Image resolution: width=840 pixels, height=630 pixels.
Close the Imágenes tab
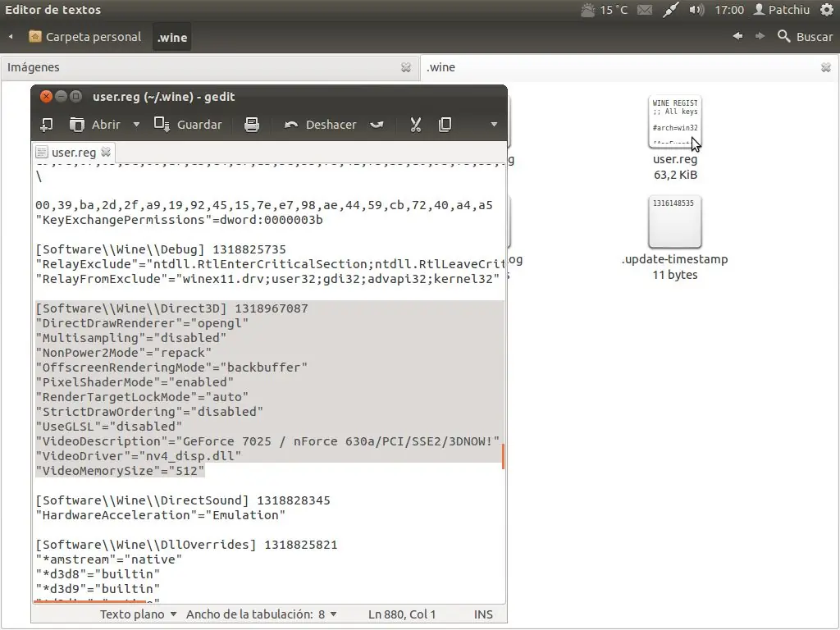coord(406,67)
